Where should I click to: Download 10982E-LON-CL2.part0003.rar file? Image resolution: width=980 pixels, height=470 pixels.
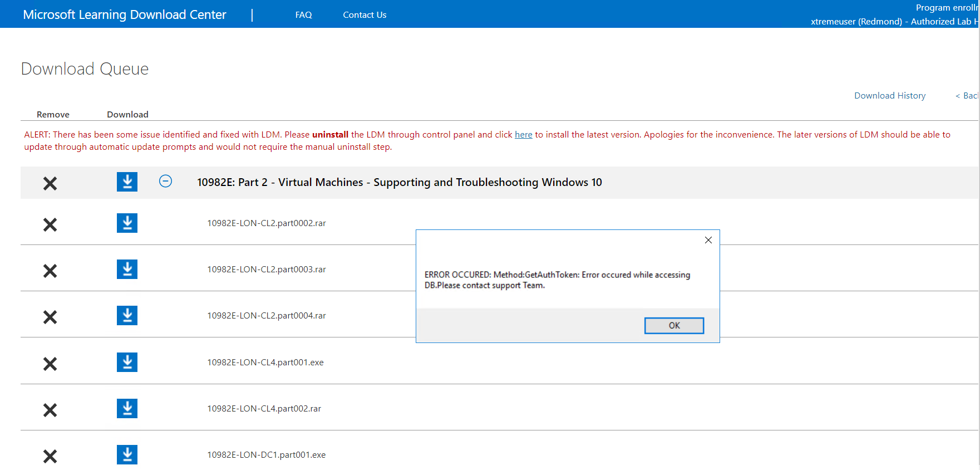click(127, 270)
